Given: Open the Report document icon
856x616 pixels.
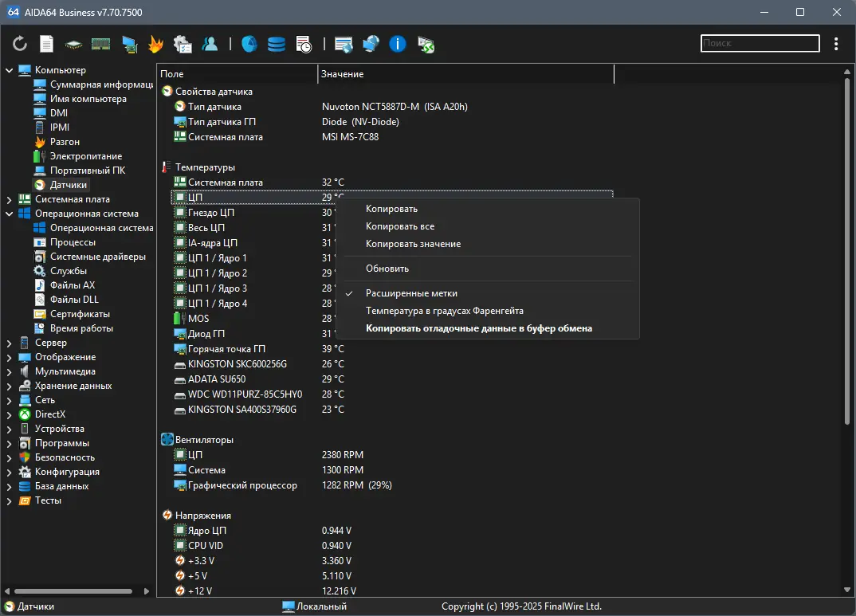Looking at the screenshot, I should pos(46,44).
